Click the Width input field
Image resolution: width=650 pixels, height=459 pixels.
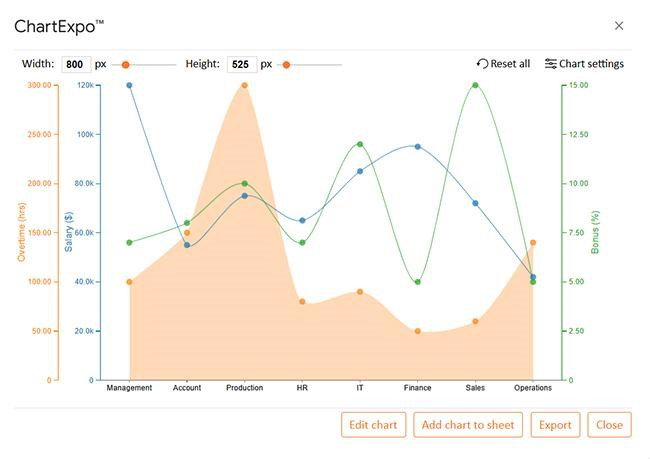75,64
